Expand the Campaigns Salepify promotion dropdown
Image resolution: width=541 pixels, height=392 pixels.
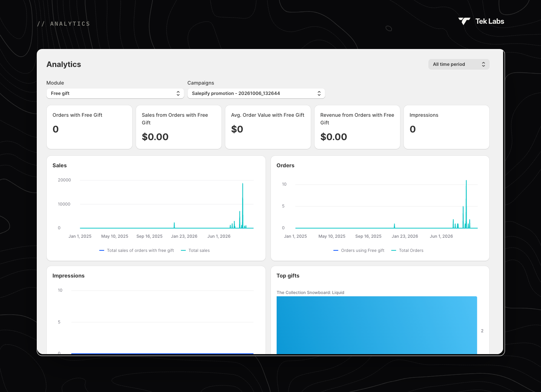(x=256, y=93)
